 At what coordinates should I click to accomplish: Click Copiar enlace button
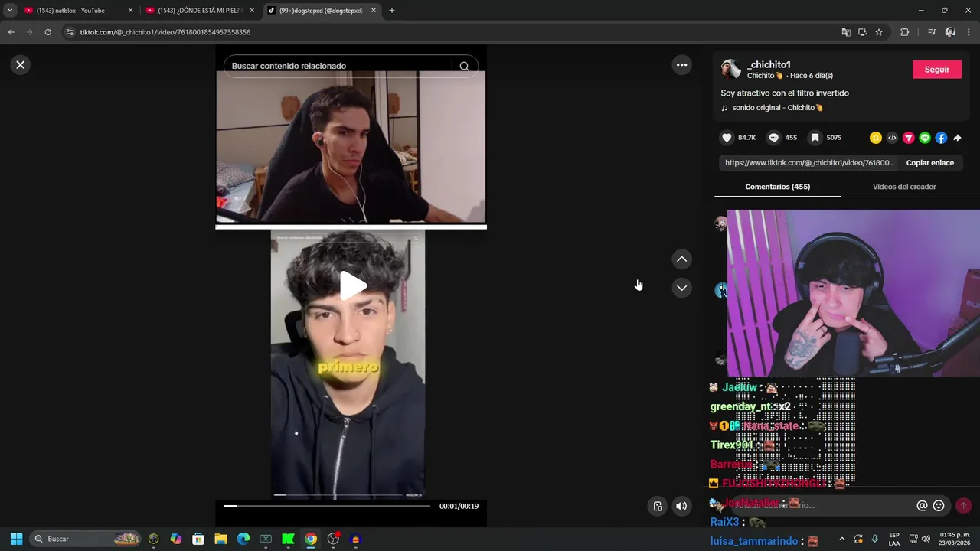(x=929, y=163)
